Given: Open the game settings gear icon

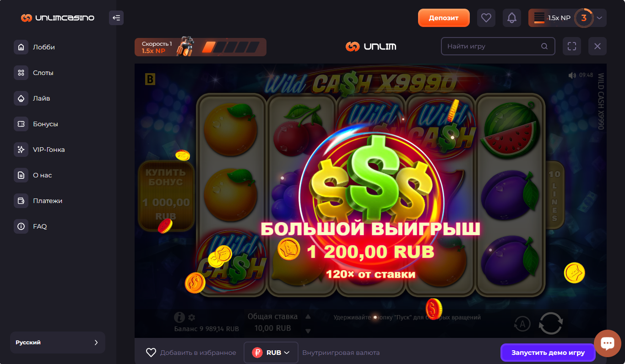Looking at the screenshot, I should pos(191,317).
